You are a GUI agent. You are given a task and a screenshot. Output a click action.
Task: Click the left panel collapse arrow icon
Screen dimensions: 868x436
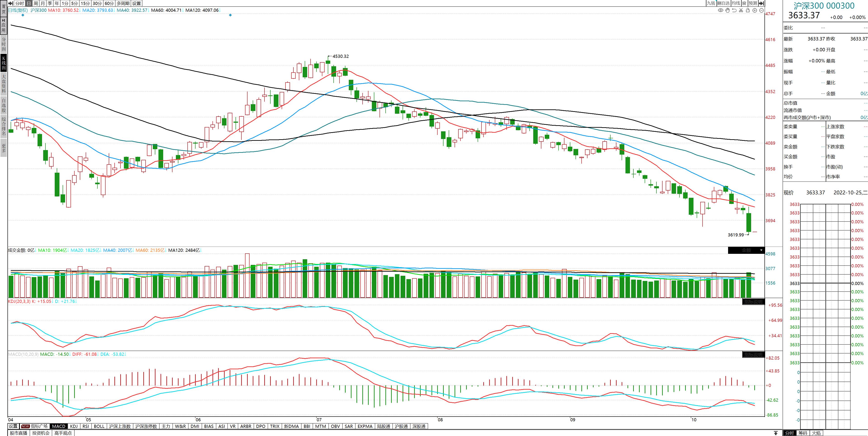click(10, 3)
